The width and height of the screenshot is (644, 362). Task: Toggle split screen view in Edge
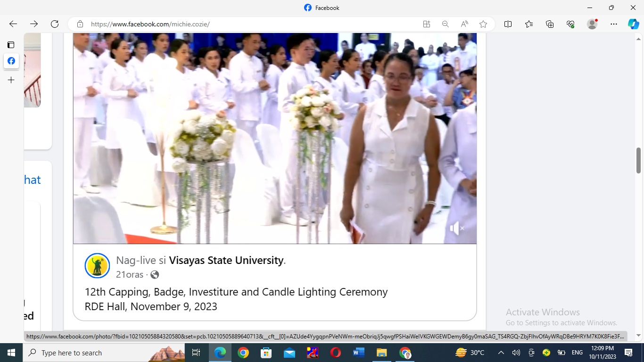click(508, 24)
